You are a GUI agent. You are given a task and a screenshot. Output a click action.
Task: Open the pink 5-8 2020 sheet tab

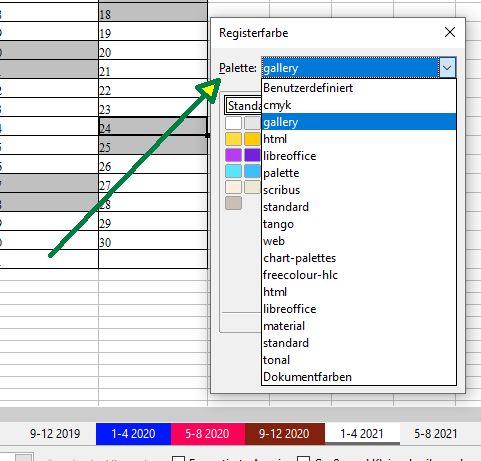point(207,434)
